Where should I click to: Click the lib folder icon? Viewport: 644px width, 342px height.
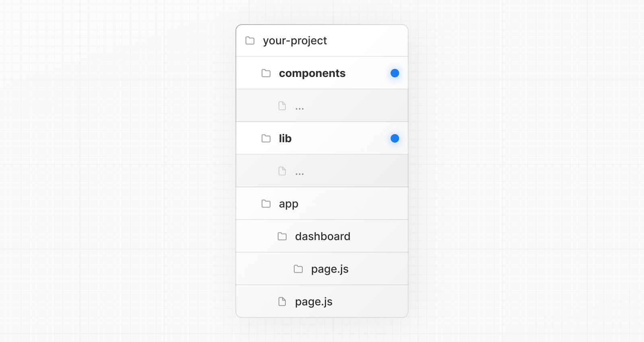(266, 139)
